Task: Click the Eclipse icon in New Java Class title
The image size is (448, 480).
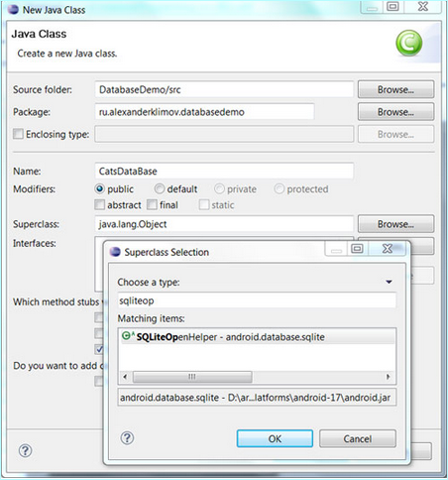Action: tap(13, 9)
